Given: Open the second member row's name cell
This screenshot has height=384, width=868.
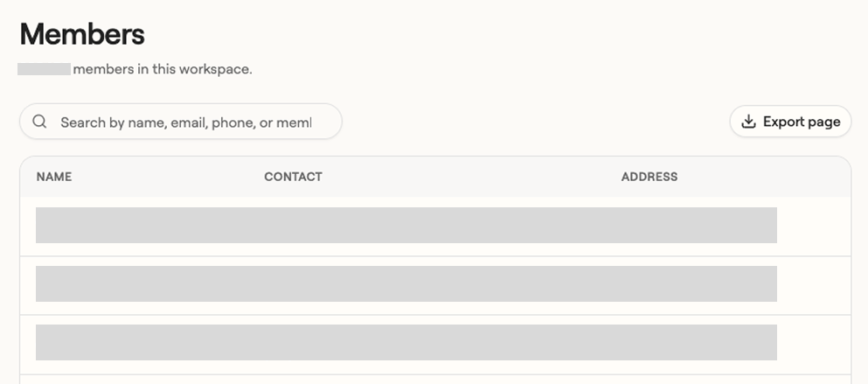Looking at the screenshot, I should pyautogui.click(x=149, y=283).
